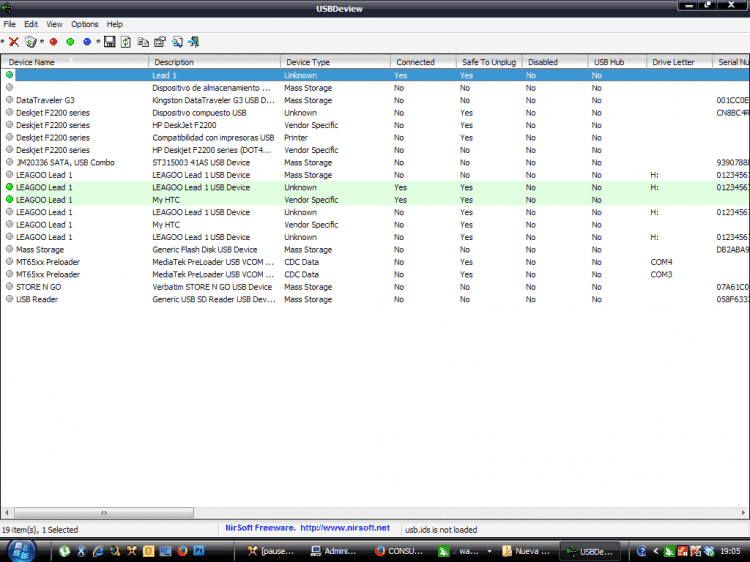Select the 'Generic Flash Disk USB Device' row

click(375, 249)
